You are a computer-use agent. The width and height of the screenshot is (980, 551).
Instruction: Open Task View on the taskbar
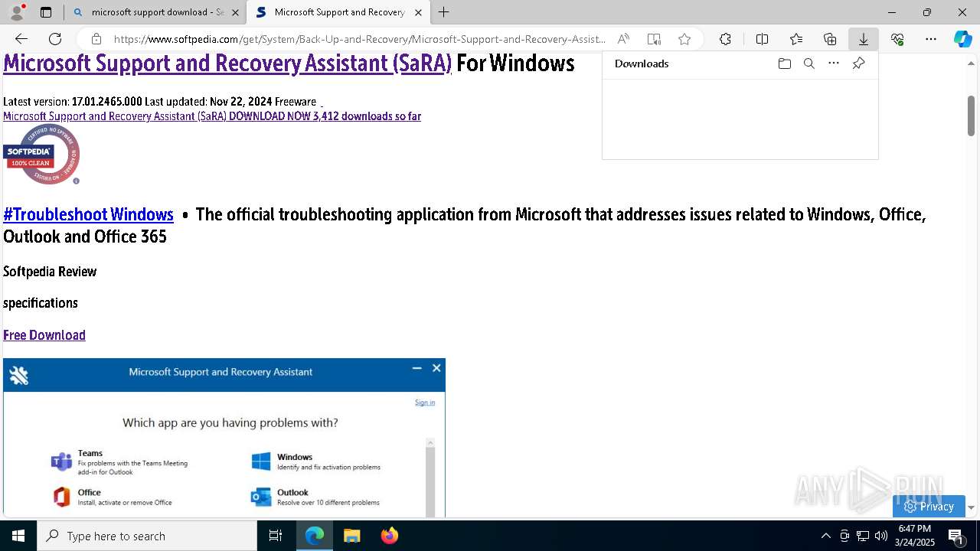(276, 536)
